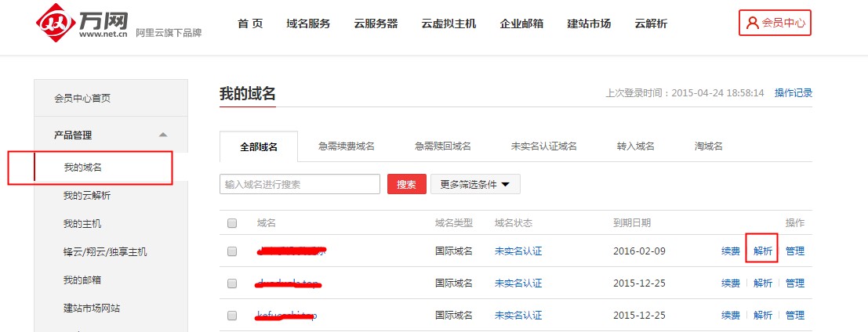Screen dimensions: 868x332
Task: Go to 云服务器 in the top menu
Action: click(376, 23)
